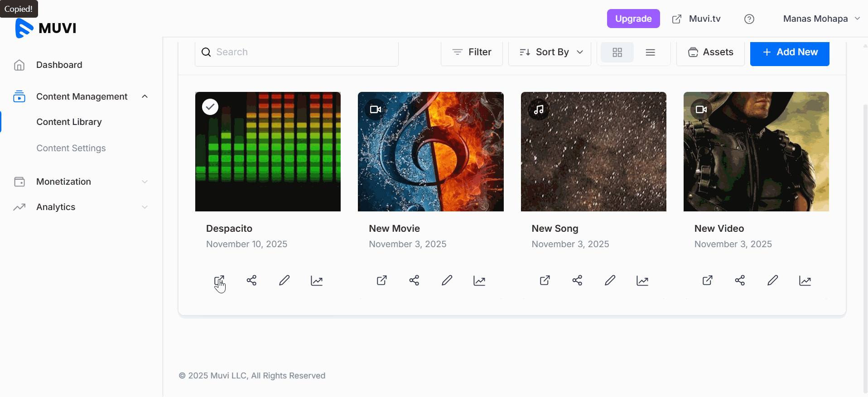
Task: Uncheck the selected Despacito card checkmark
Action: (210, 107)
